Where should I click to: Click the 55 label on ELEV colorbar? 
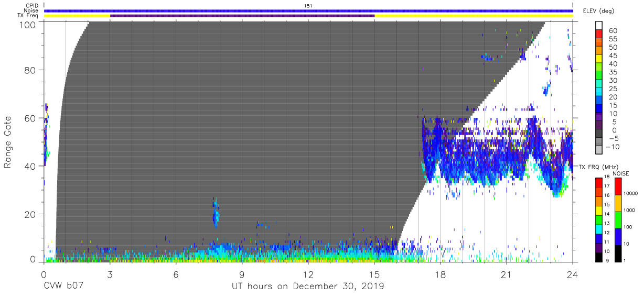tap(613, 39)
